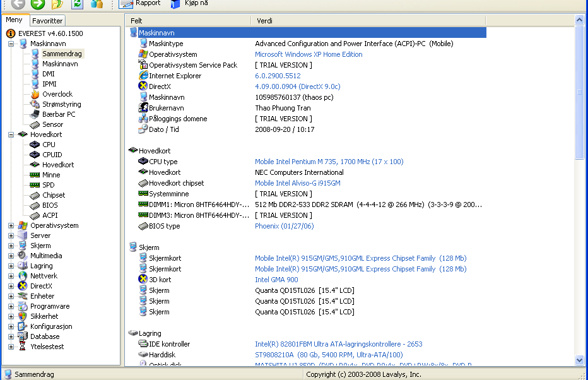
Task: Collapse the Maskinnavn tree node
Action: pyautogui.click(x=11, y=44)
